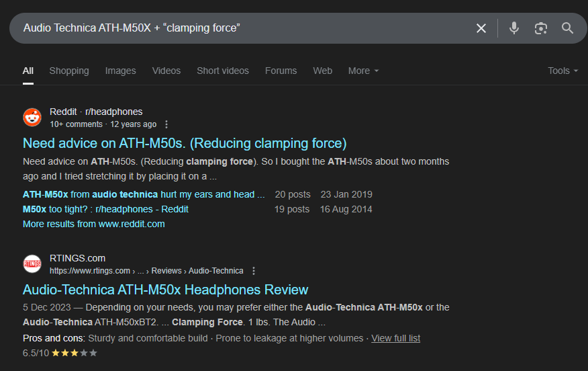Open 'Need advice on ATH-M50s' Reddit result
The height and width of the screenshot is (371, 588).
click(x=185, y=143)
